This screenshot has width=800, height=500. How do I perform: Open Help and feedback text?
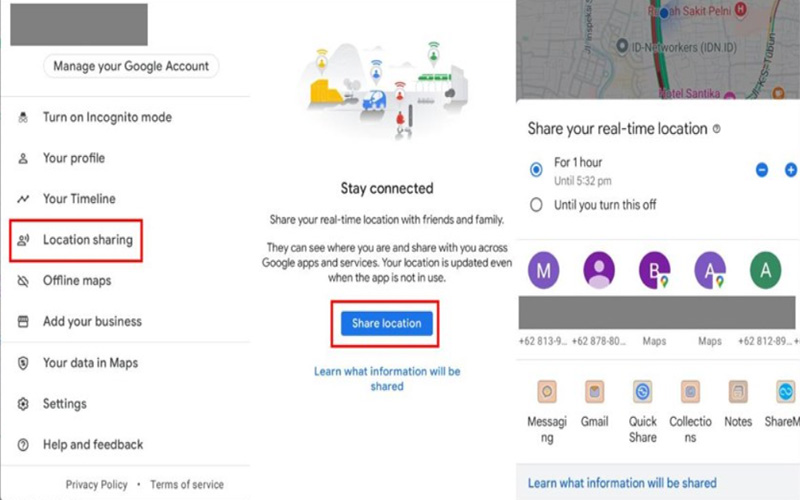pos(93,444)
